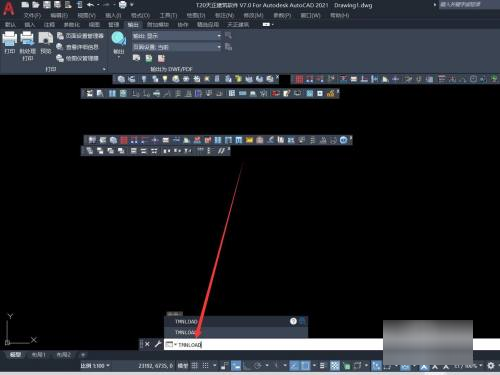500x375 pixels.
Task: Click the command line wrench settings icon
Action: pyautogui.click(x=158, y=344)
